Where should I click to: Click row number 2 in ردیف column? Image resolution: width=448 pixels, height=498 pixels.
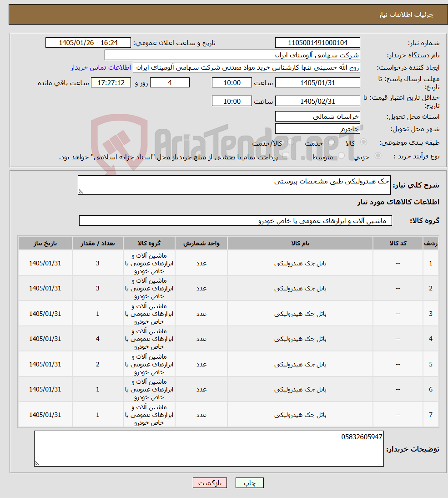(x=431, y=289)
